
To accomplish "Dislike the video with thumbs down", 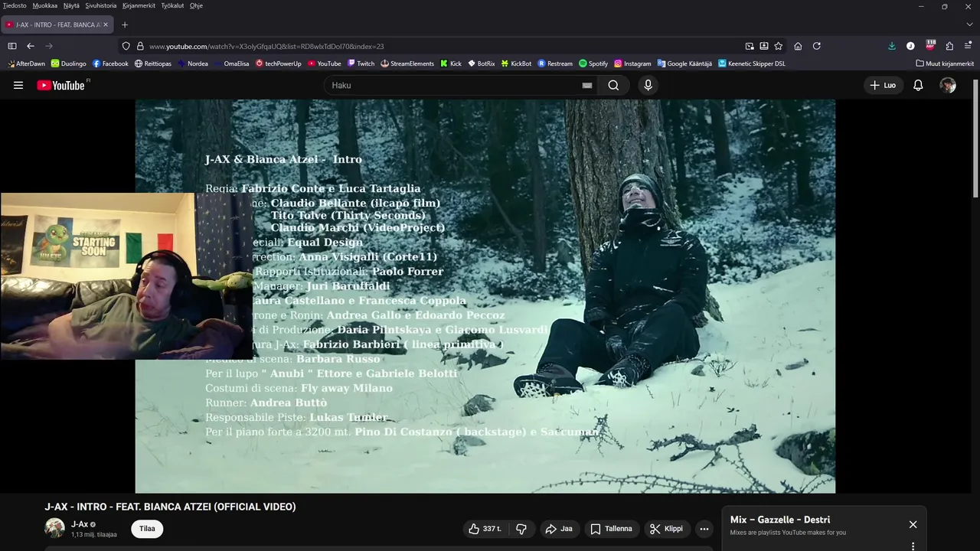I will pyautogui.click(x=521, y=529).
